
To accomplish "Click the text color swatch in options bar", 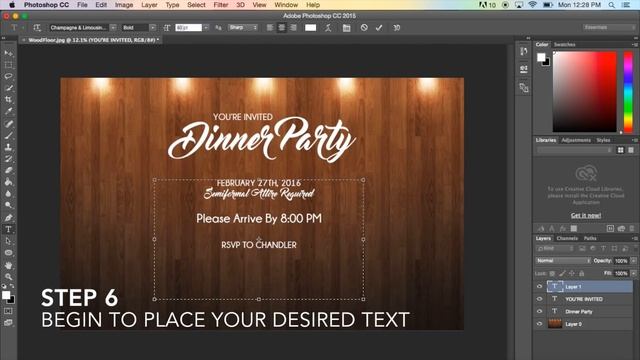I will click(x=311, y=28).
